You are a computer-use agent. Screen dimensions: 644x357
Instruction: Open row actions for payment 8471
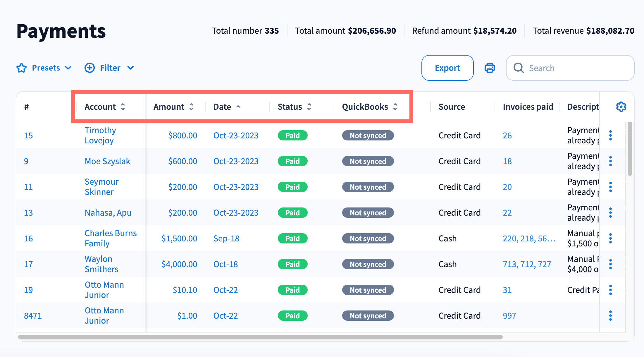coord(610,316)
